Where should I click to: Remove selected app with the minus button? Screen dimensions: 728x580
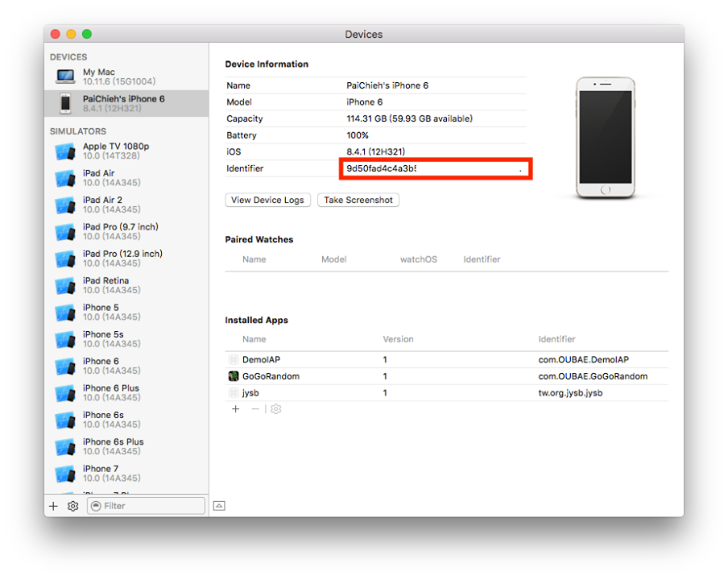pyautogui.click(x=254, y=408)
